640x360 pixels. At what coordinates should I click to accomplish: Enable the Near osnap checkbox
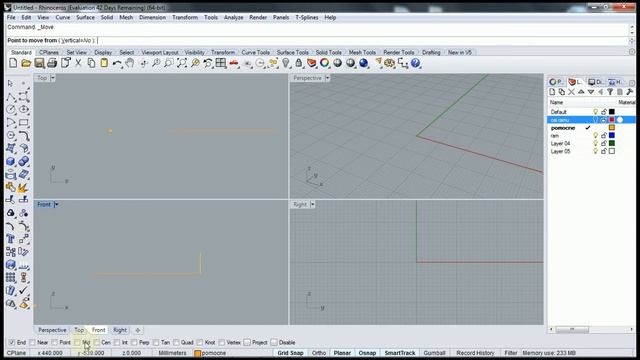(32, 342)
